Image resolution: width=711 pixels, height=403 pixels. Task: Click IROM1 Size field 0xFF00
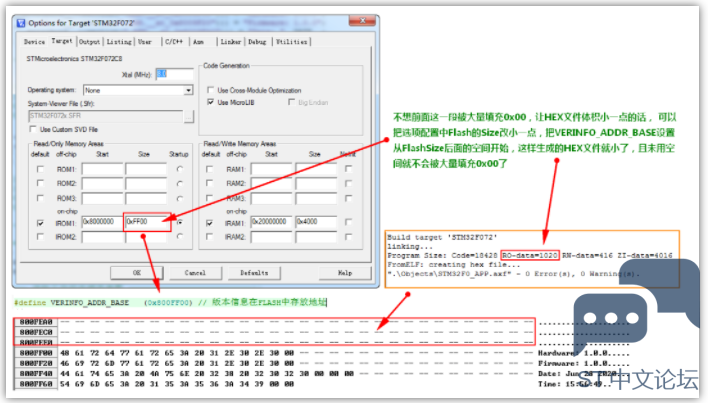pos(146,222)
